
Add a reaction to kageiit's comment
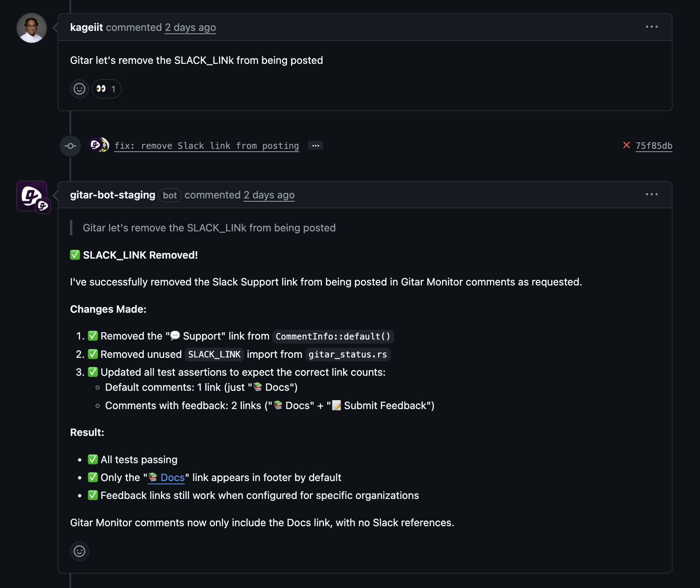click(79, 89)
